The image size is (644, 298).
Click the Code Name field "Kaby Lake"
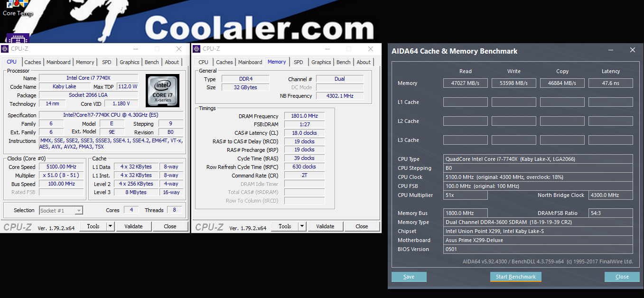point(64,86)
